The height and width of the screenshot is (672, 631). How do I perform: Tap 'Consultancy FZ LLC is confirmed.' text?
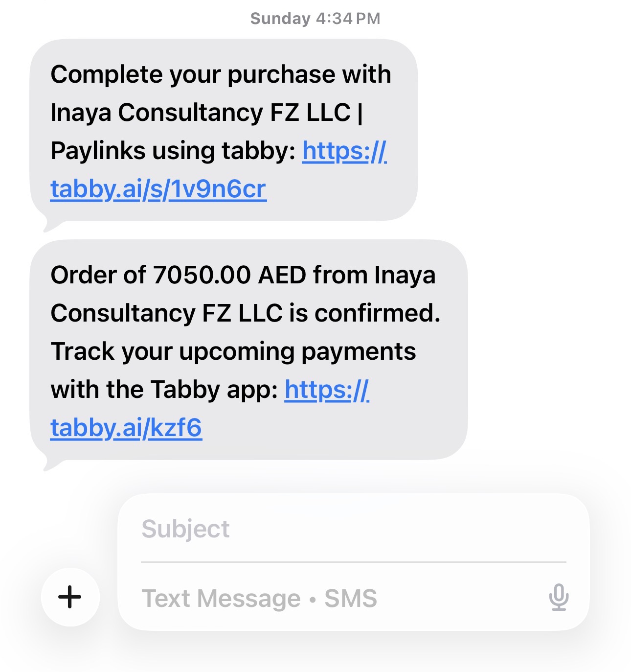(246, 313)
